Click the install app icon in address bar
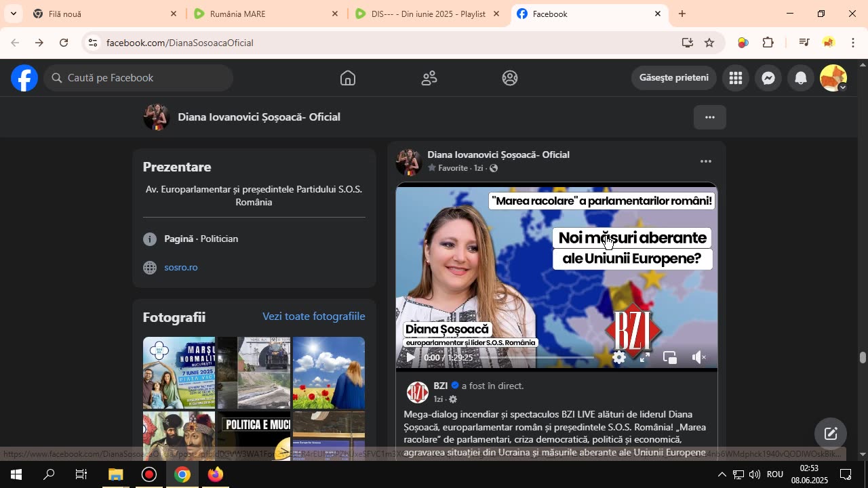868x488 pixels. 688,43
